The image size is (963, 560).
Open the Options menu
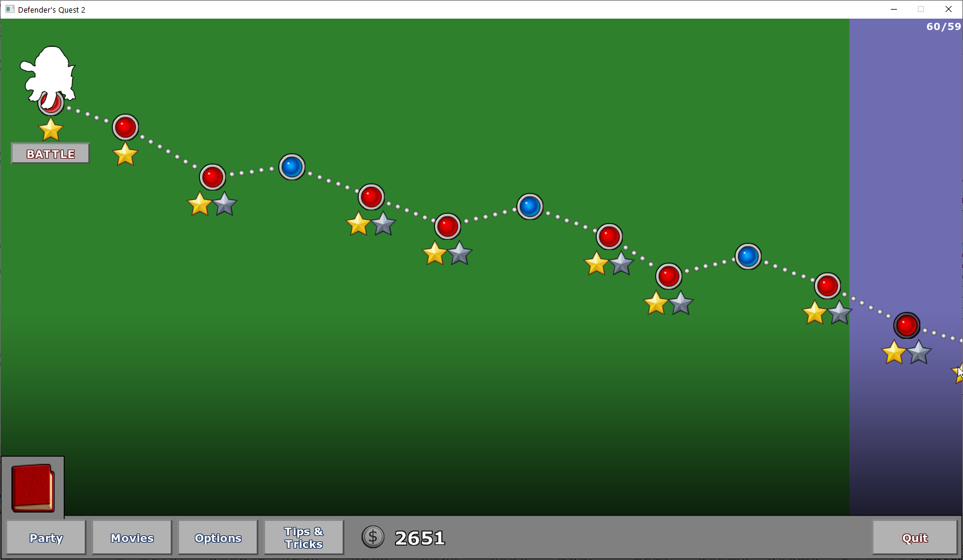tap(218, 538)
